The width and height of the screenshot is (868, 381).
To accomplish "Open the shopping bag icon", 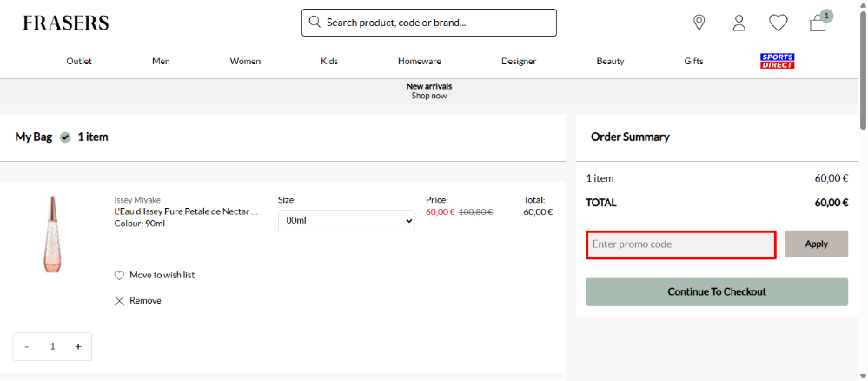I will (818, 23).
